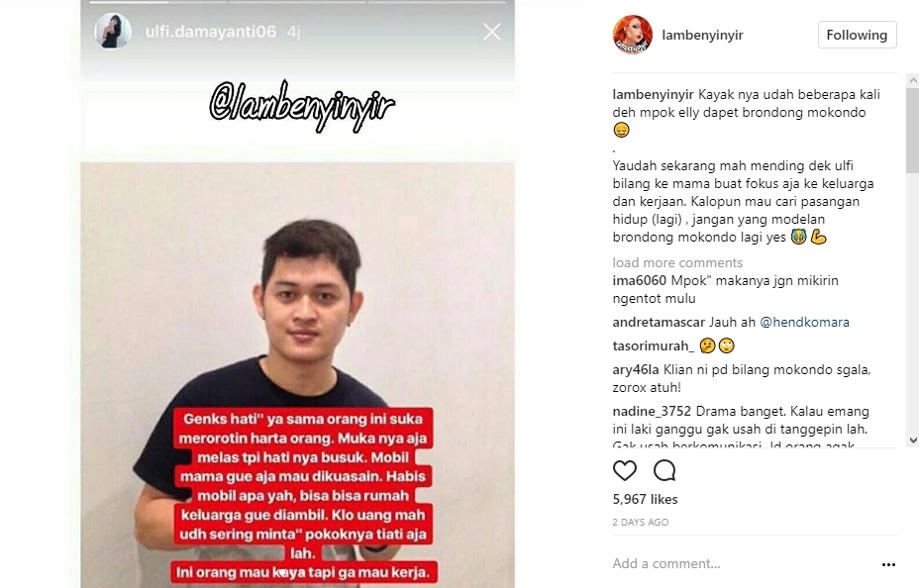
Task: View the 5,967 likes list
Action: coord(645,499)
